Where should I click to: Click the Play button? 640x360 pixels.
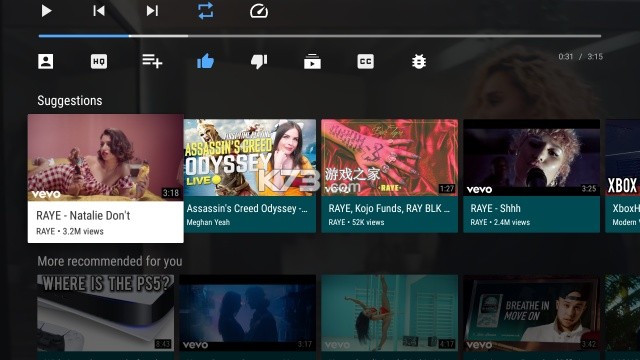(47, 11)
